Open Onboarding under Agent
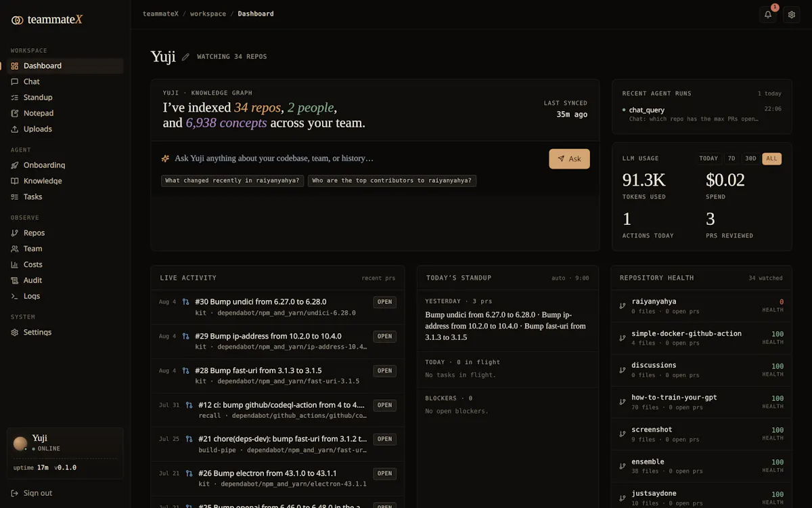 coord(65,165)
